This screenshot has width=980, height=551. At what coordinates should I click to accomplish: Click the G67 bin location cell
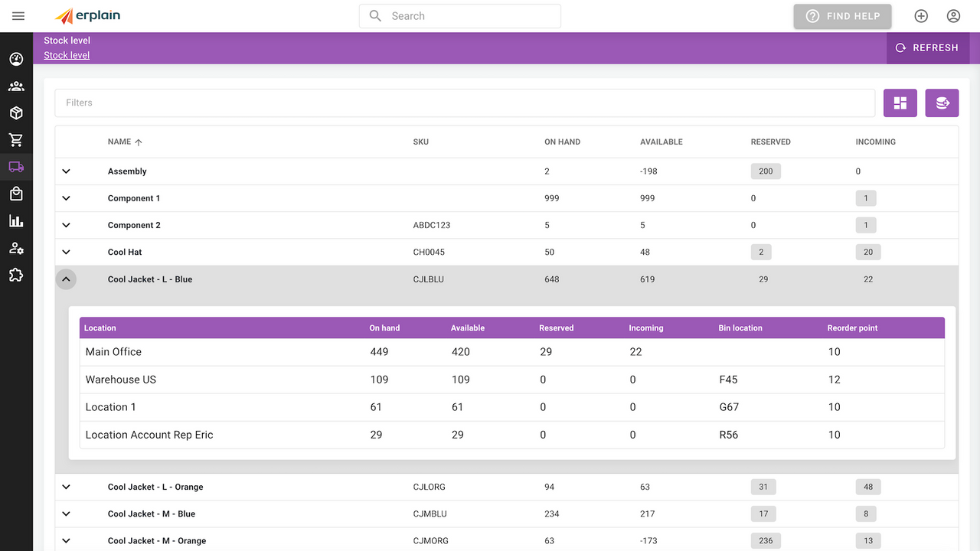pos(729,407)
